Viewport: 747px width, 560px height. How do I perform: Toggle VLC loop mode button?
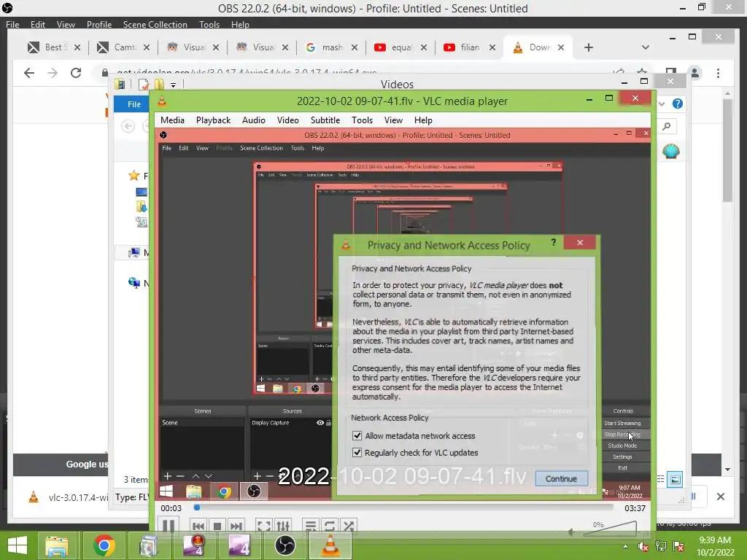329,526
